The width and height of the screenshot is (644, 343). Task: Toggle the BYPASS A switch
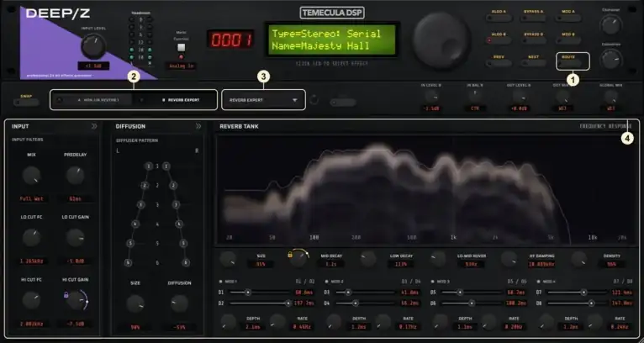point(533,18)
